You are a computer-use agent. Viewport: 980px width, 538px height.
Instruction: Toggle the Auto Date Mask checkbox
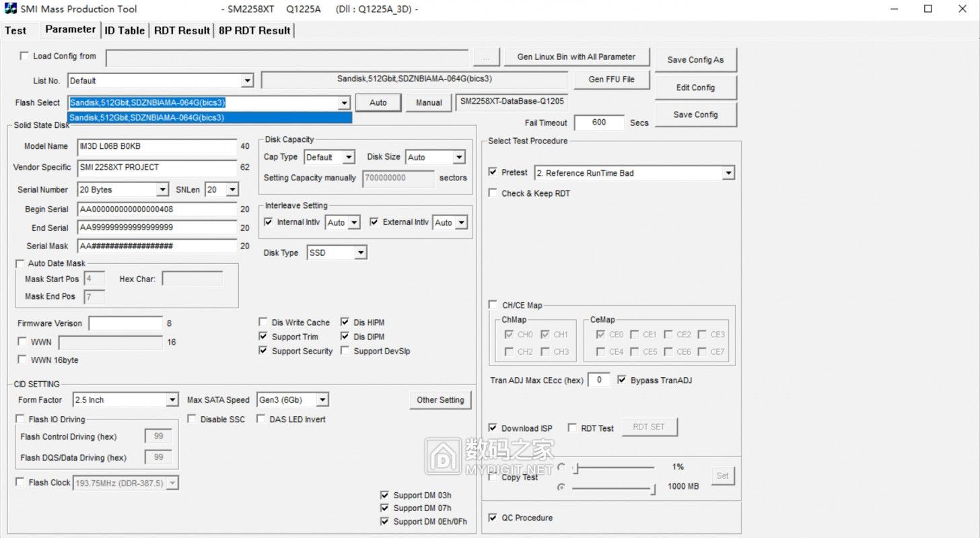20,263
